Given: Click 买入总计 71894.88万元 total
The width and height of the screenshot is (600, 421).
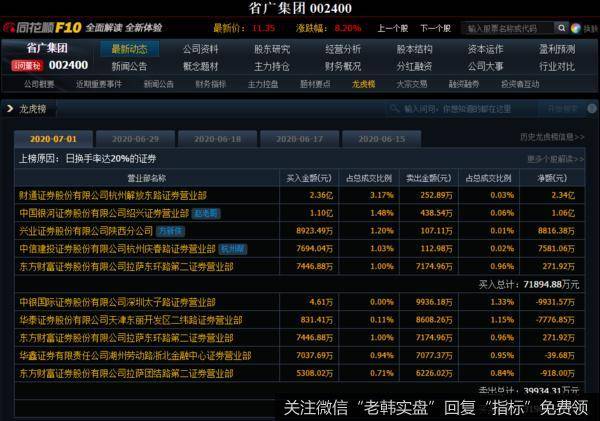Looking at the screenshot, I should pyautogui.click(x=529, y=284).
